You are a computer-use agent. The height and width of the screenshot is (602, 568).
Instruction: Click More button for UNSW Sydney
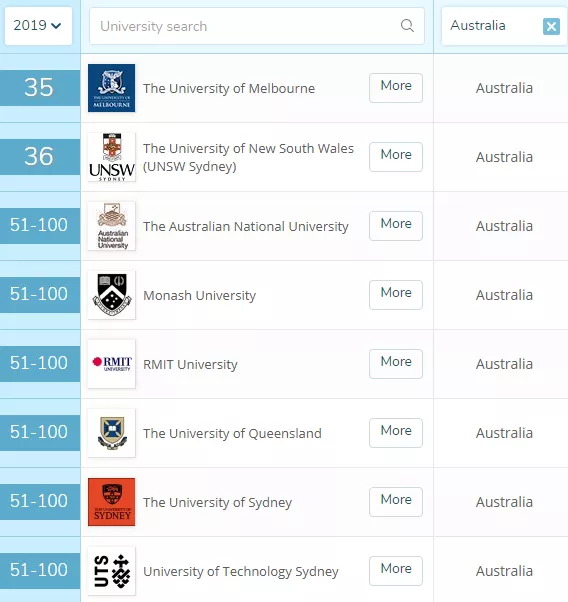coord(396,157)
